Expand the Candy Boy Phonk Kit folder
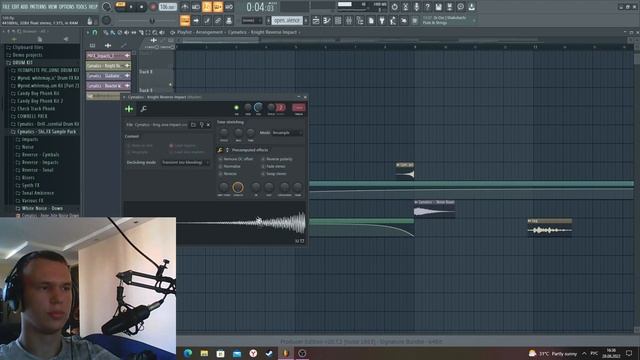 pyautogui.click(x=38, y=93)
